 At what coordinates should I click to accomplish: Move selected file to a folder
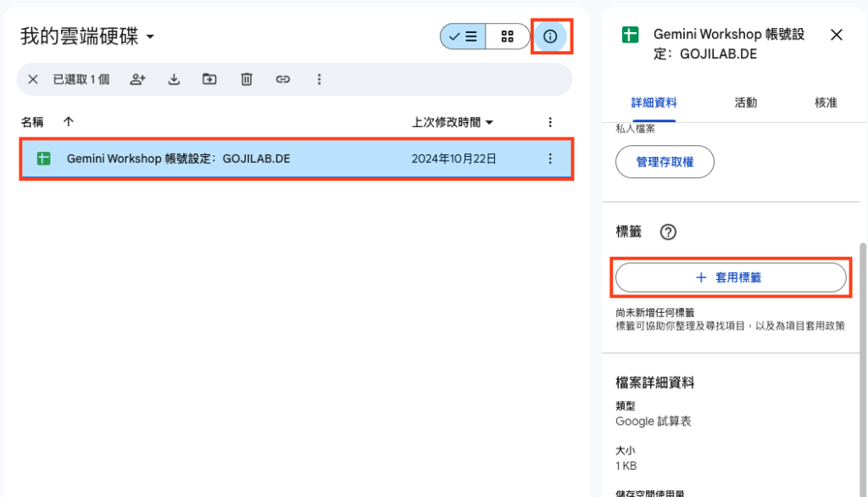pos(209,79)
